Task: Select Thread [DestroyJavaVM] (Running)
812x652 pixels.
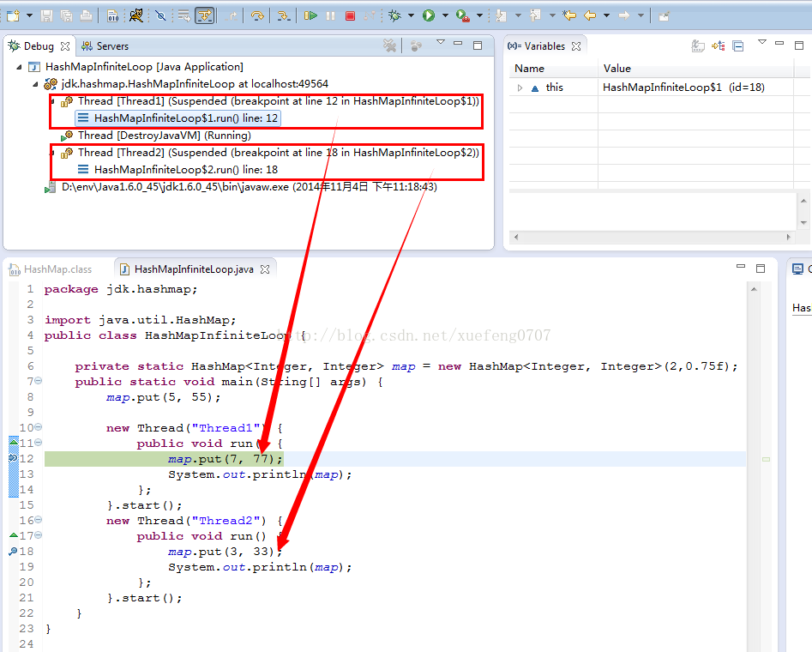Action: (x=156, y=136)
